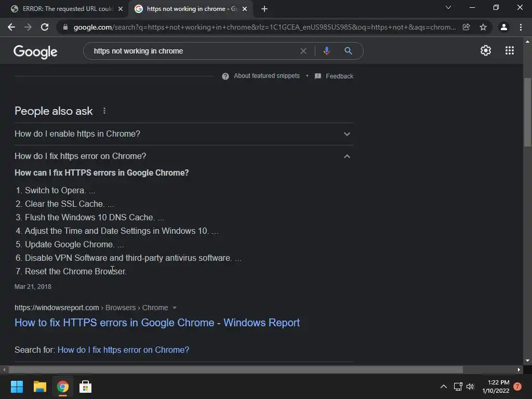Open Chrome profile menu
The height and width of the screenshot is (399, 532).
pyautogui.click(x=504, y=27)
